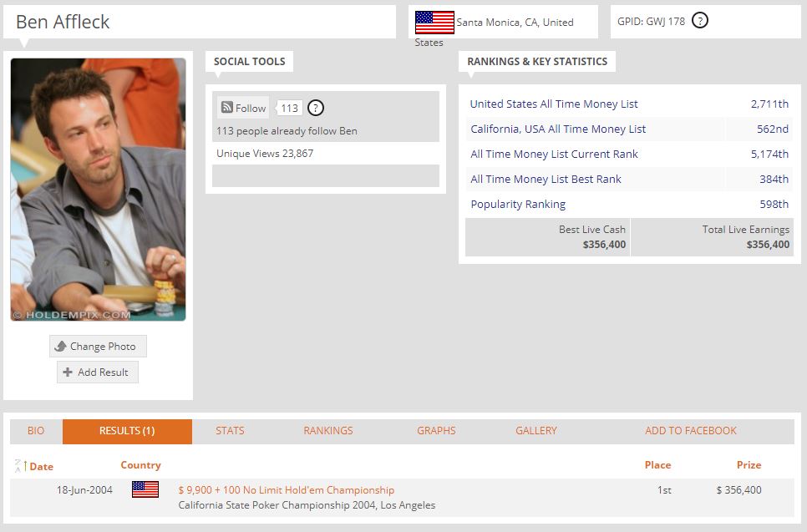
Task: Click the follower count 113 bubble
Action: point(289,108)
